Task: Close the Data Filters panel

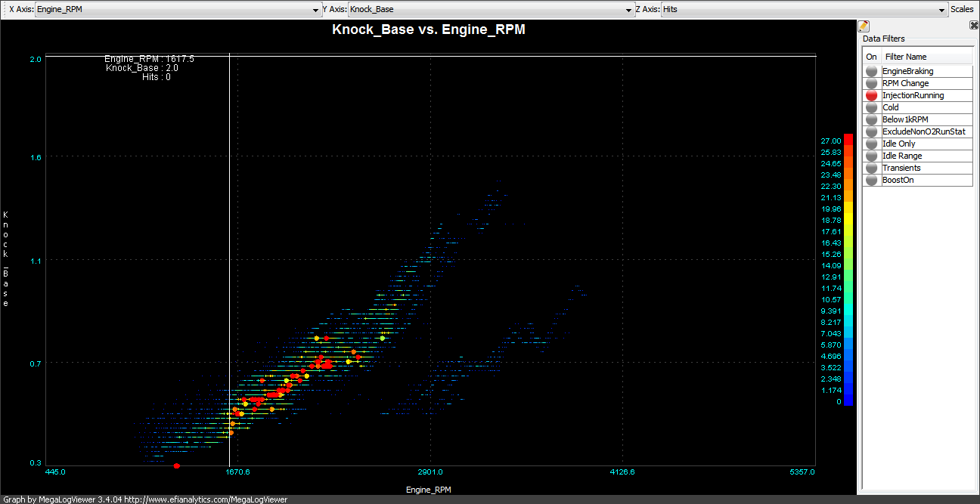Action: click(974, 26)
